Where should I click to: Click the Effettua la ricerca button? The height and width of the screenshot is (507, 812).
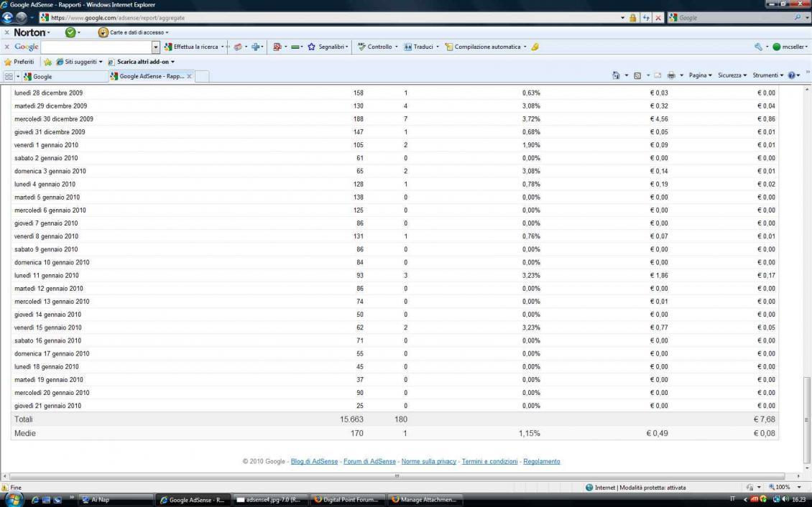coord(191,47)
